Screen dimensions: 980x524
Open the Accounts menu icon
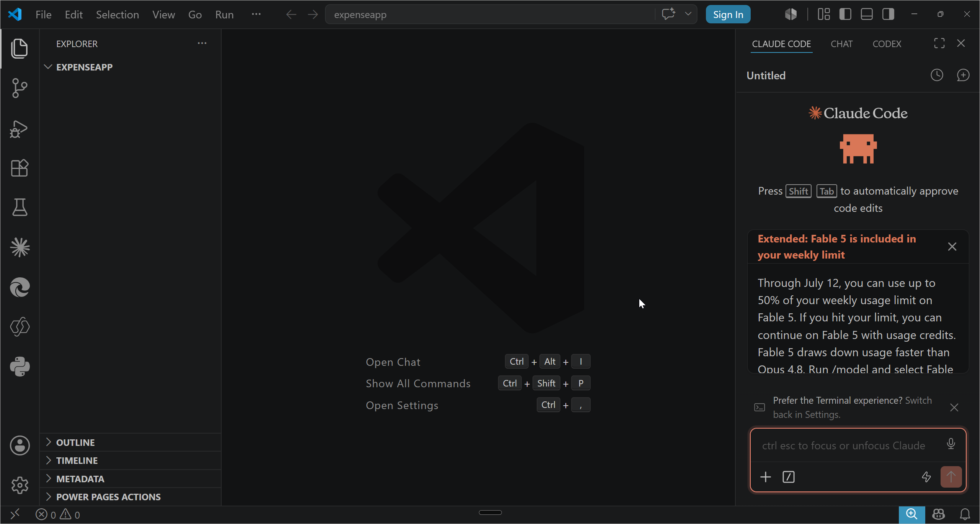[x=20, y=445]
